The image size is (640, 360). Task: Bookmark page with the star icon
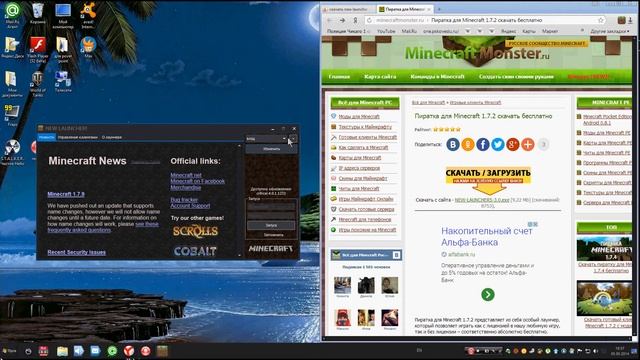[601, 20]
